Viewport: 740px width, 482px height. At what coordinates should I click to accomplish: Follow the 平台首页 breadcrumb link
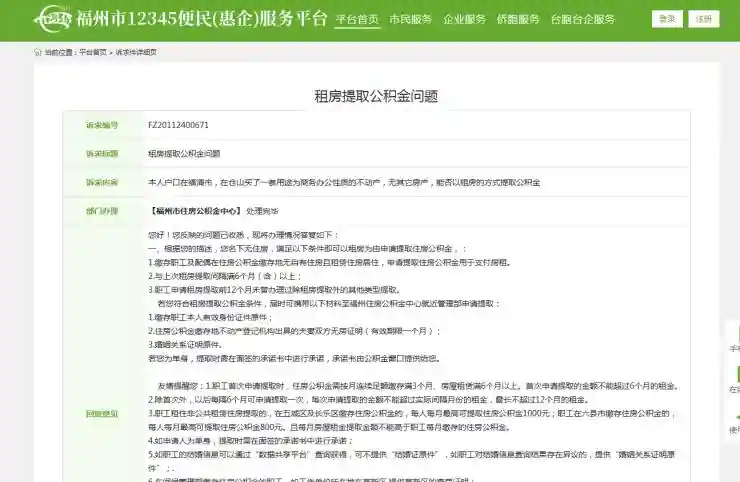pos(93,52)
